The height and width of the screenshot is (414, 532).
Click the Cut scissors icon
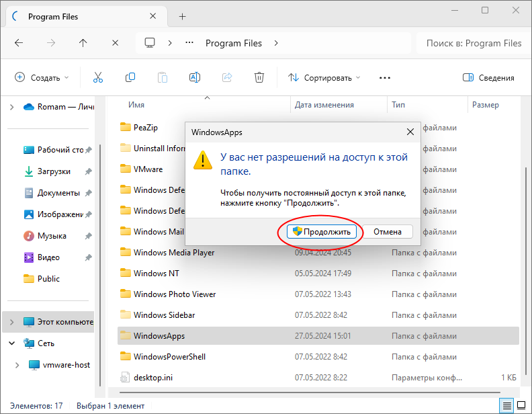point(98,78)
